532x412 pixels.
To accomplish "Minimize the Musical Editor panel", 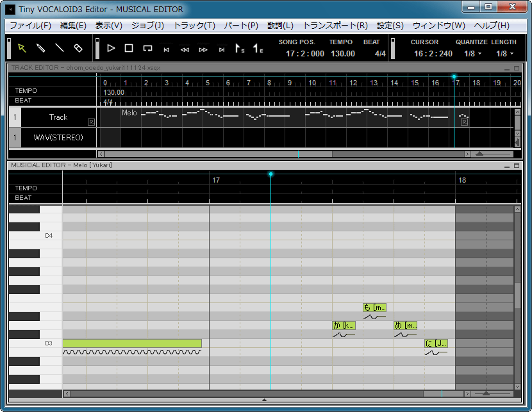I will pos(507,166).
